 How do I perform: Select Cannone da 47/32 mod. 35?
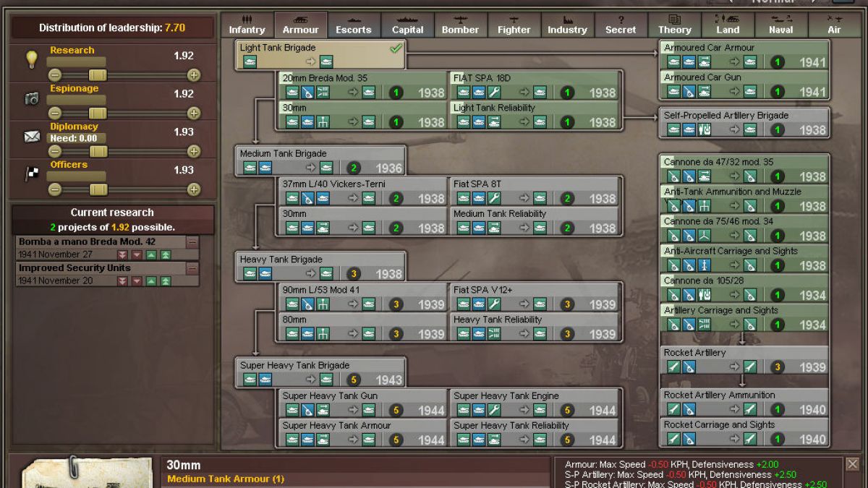[744, 169]
